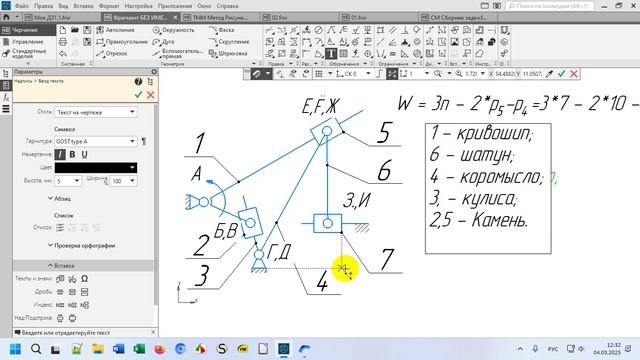This screenshot has width=640, height=360.
Task: Open Высота text height dropdown
Action: click(68, 181)
